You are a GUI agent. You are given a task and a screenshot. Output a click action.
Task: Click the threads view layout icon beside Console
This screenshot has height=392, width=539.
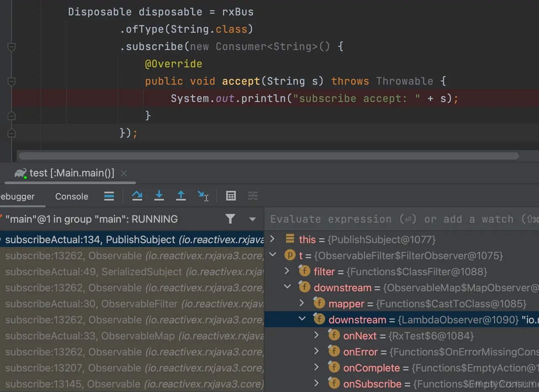pyautogui.click(x=109, y=196)
